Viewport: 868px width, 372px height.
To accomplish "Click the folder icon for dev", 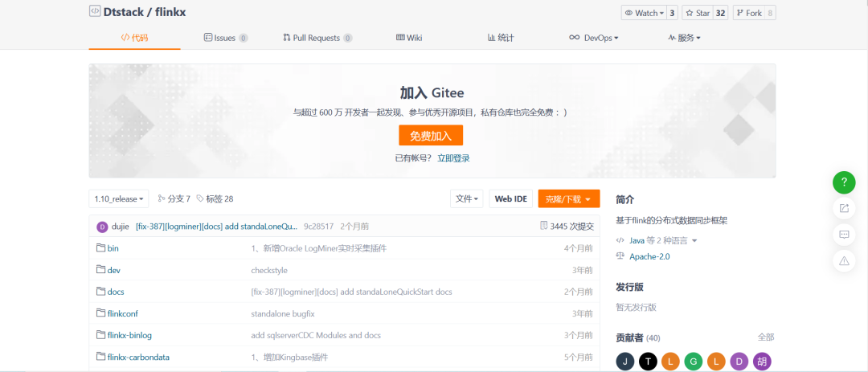I will point(100,270).
